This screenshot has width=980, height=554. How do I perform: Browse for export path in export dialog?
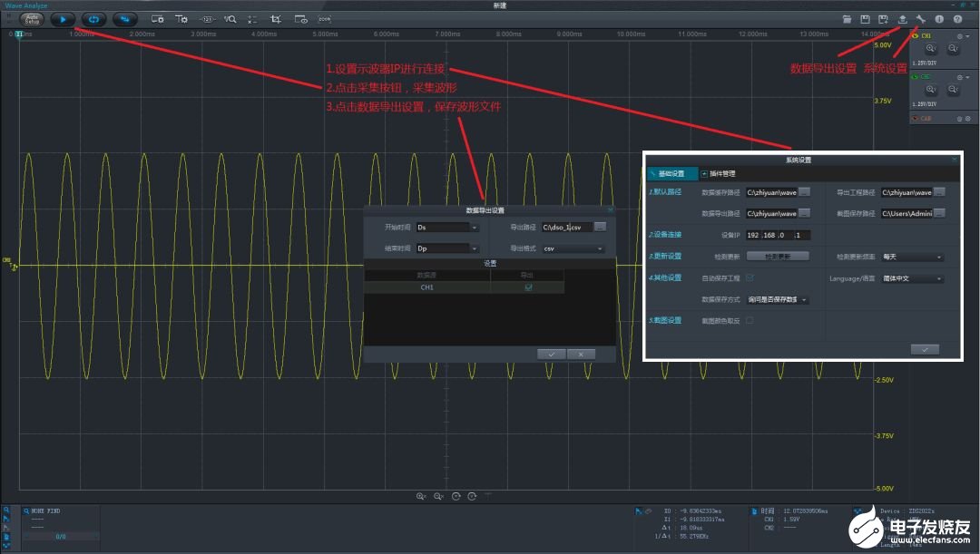click(600, 228)
